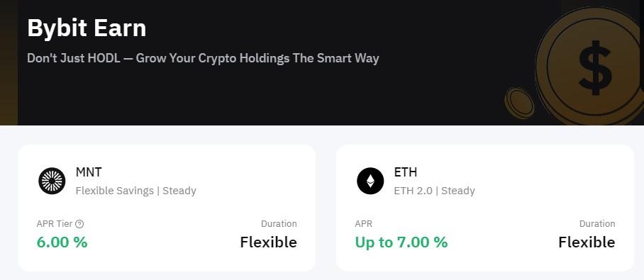The width and height of the screenshot is (644, 280).
Task: Click the APR Tier label
Action: 55,224
